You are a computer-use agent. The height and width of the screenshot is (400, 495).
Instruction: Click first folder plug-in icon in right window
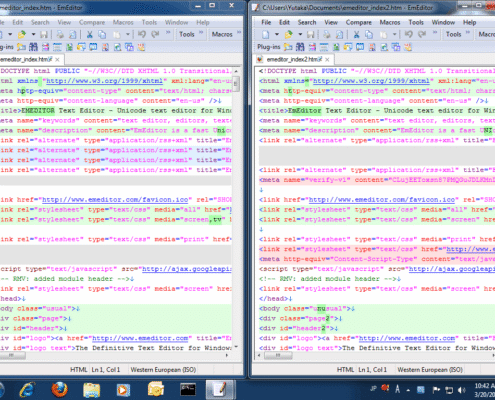click(x=288, y=47)
